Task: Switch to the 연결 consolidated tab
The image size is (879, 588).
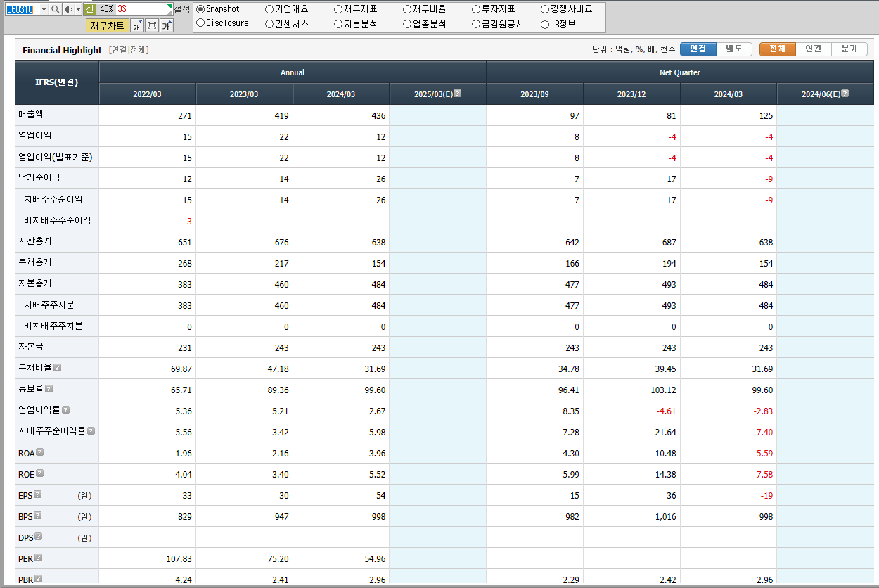Action: pos(698,49)
